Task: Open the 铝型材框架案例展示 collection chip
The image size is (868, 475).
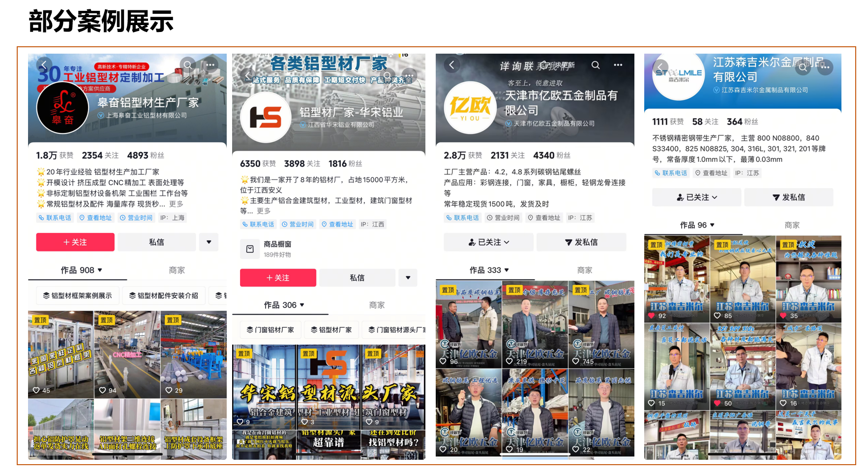Action: tap(78, 295)
